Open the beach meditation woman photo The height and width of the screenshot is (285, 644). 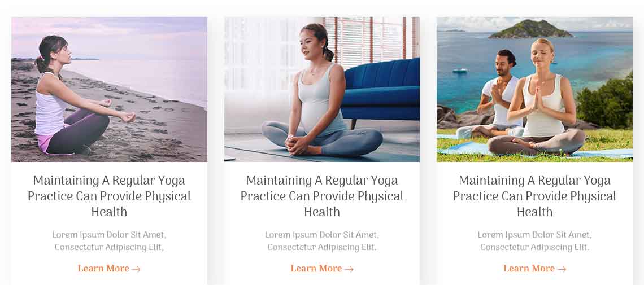click(x=109, y=89)
